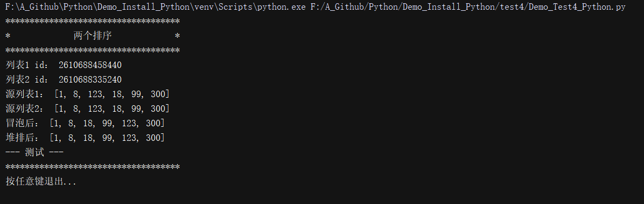Viewport: 644px width, 204px height.
Task: Click the 堆排后 sorted list line
Action: (x=85, y=138)
